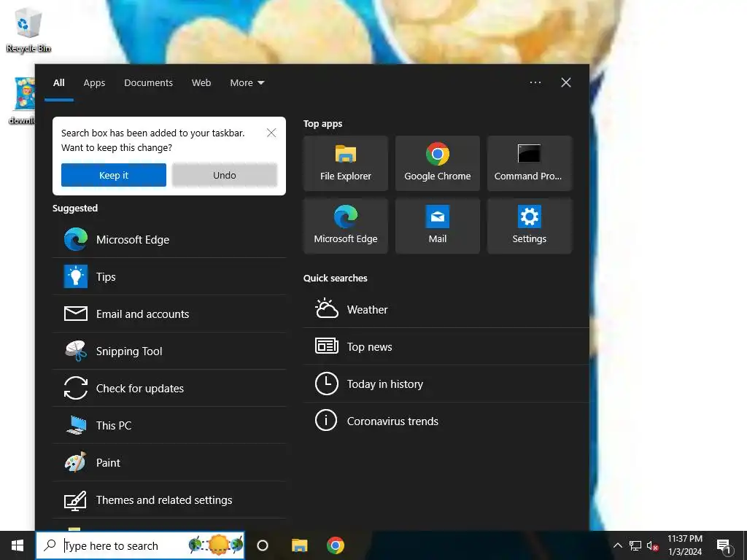Viewport: 747px width, 560px height.
Task: Open Themes and related settings
Action: click(x=169, y=499)
